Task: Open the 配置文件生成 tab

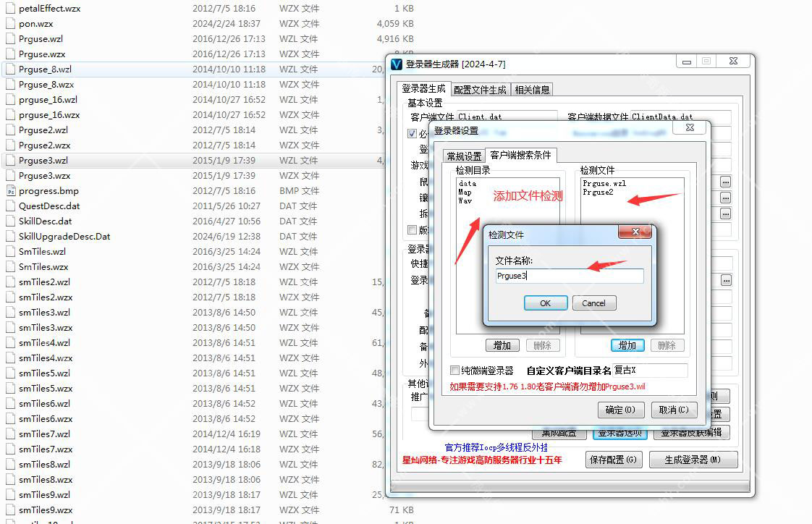Action: click(480, 90)
